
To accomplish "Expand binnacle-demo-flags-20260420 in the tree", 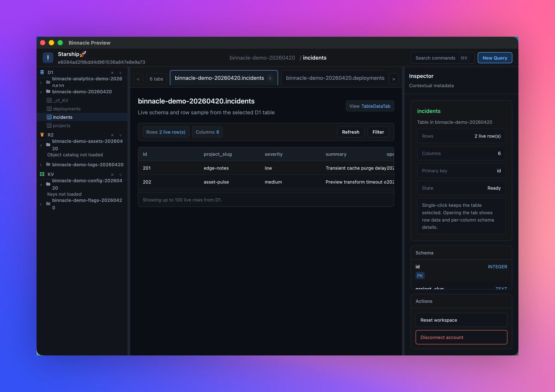I will [41, 204].
